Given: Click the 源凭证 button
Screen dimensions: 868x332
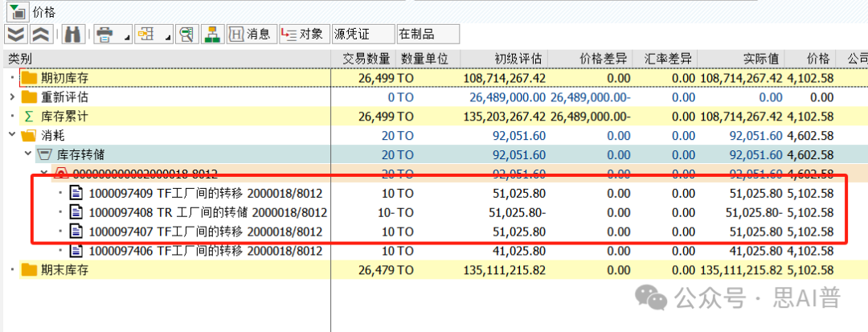Looking at the screenshot, I should click(362, 35).
